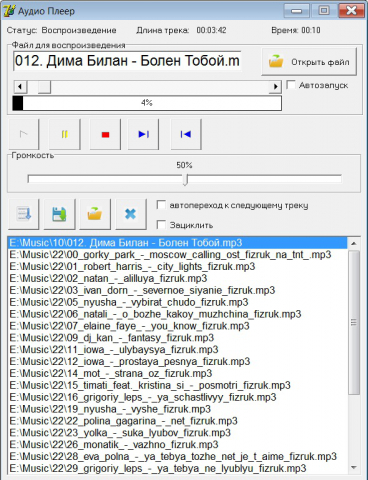Image resolution: width=368 pixels, height=480 pixels.
Task: Clear playlist with the blue X icon
Action: pos(131,214)
